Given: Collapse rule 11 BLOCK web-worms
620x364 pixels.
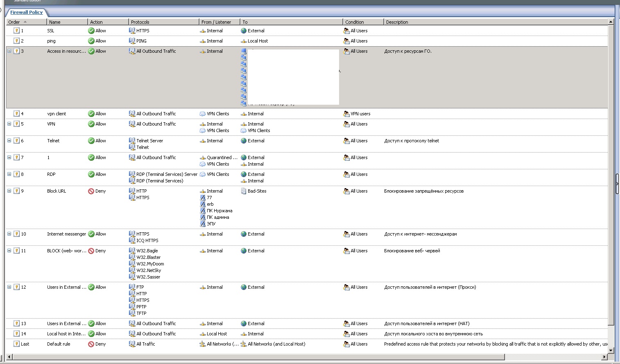Looking at the screenshot, I should (x=9, y=251).
